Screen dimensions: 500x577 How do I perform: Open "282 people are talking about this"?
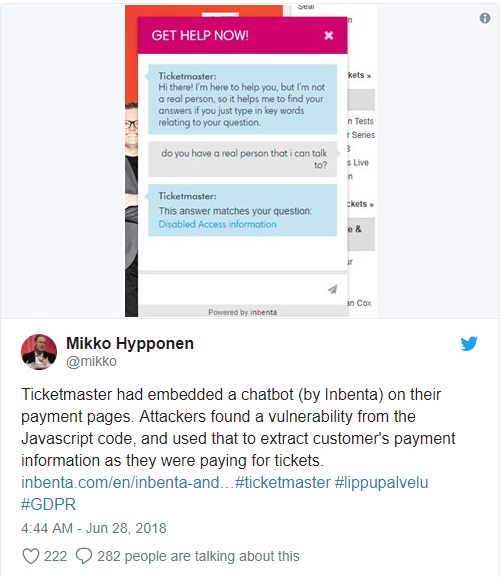(198, 556)
